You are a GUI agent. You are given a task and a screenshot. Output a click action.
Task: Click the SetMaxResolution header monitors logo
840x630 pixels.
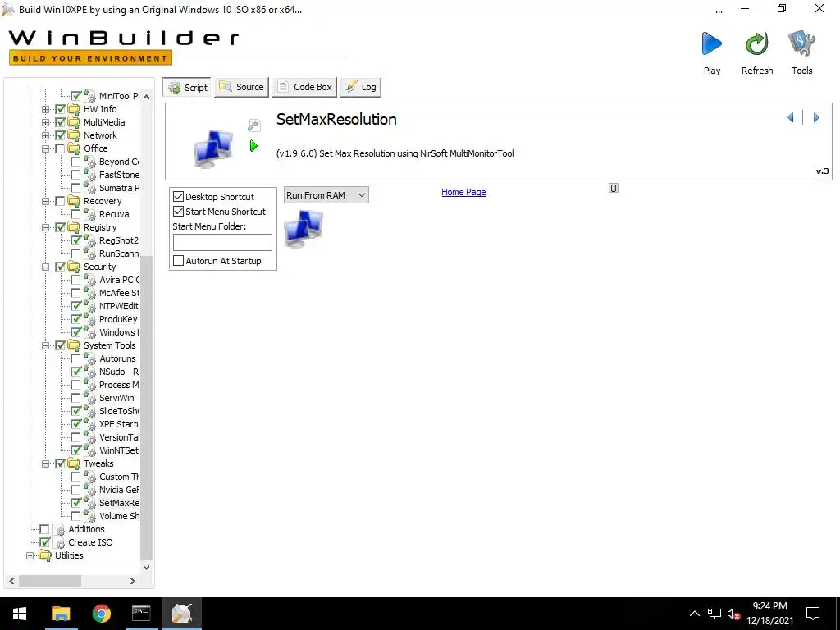(x=213, y=148)
